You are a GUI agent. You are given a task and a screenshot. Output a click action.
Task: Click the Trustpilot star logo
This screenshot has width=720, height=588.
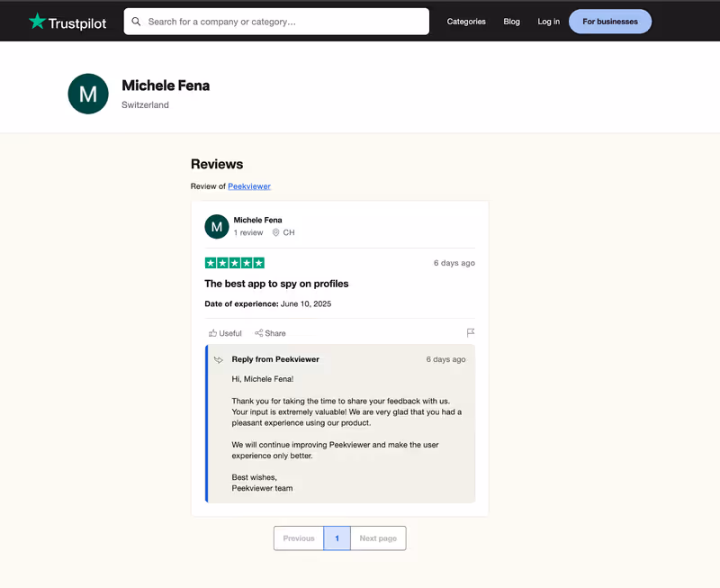(36, 21)
